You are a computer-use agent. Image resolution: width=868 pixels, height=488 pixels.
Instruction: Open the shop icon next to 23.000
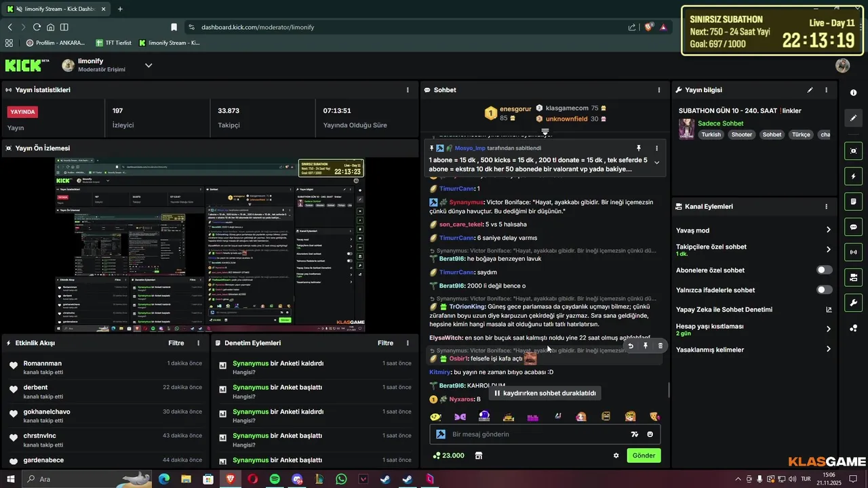[x=479, y=455]
